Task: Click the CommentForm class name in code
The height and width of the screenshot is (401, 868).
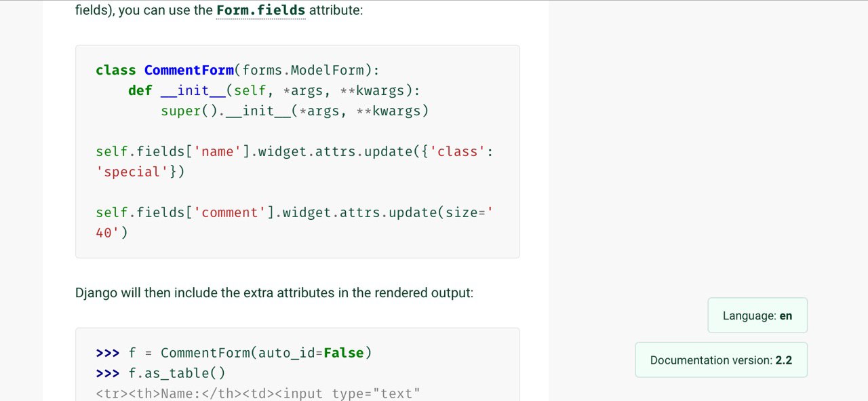Action: pos(189,71)
